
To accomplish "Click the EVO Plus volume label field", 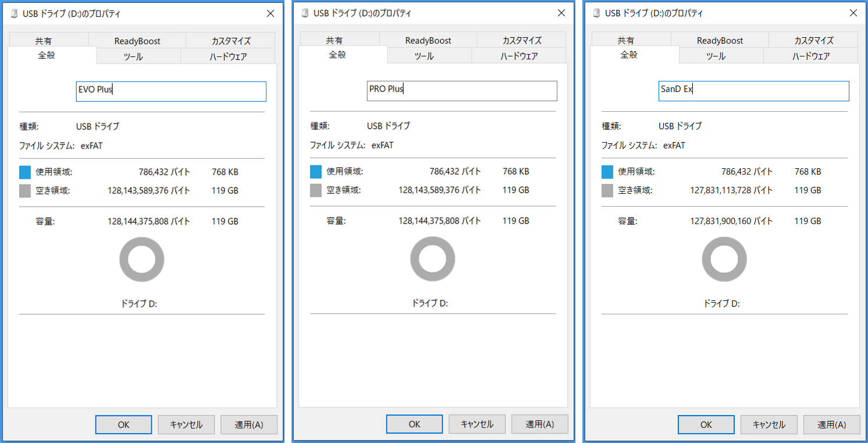I will [x=171, y=91].
